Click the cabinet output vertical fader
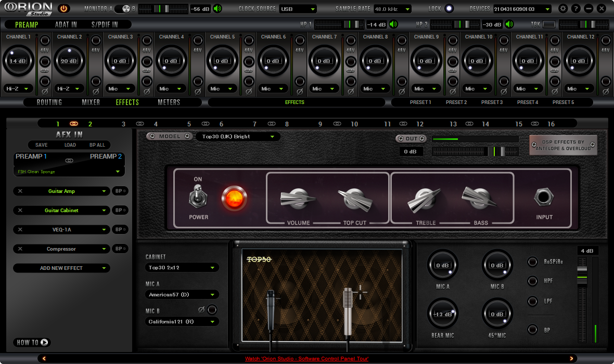This screenshot has width=614, height=364. (582, 300)
